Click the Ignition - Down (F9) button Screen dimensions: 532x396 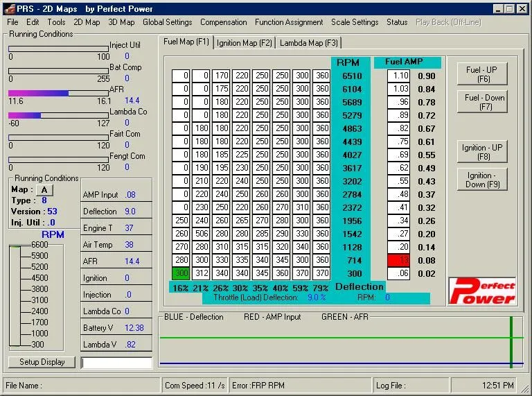coord(482,180)
